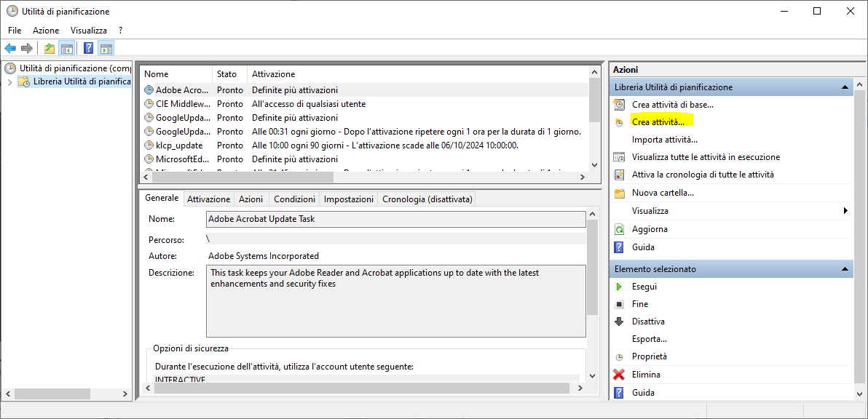Click the Crea attività clock icon
Image resolution: width=868 pixels, height=419 pixels.
pos(620,122)
